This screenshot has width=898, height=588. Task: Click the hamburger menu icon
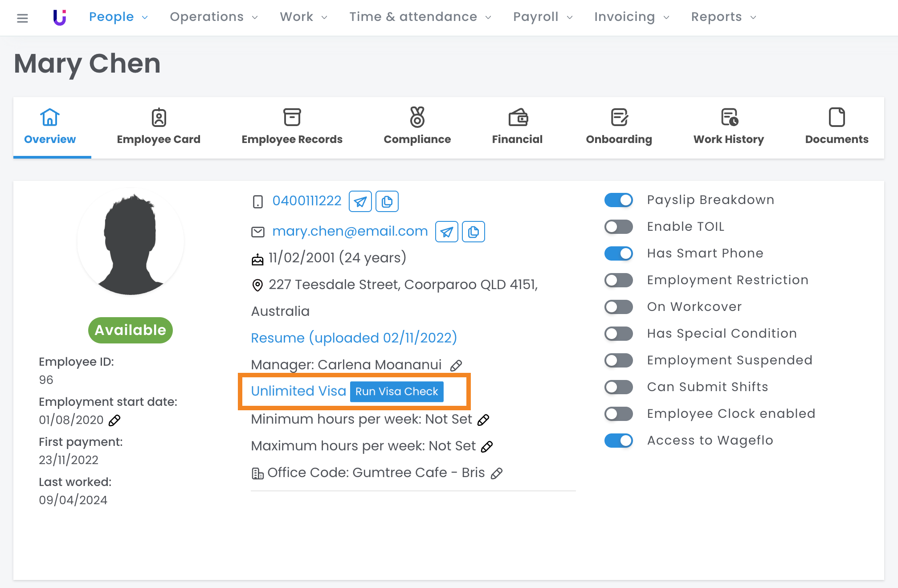[22, 18]
